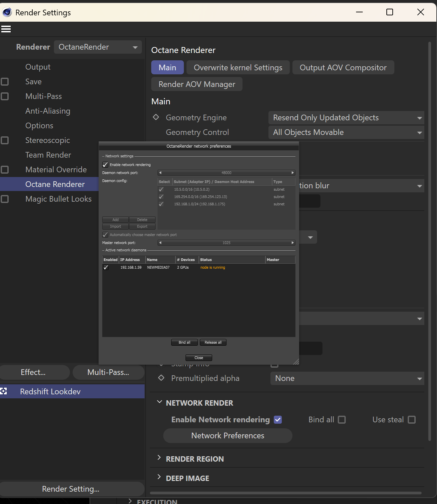
Task: Click the horizontal scrollbar at panel bottom
Action: (x=286, y=493)
